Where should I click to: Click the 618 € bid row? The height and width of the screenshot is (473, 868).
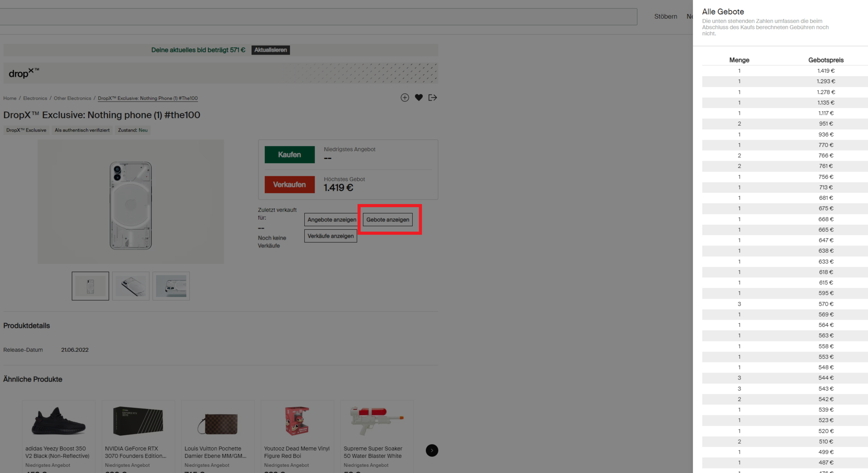point(785,272)
